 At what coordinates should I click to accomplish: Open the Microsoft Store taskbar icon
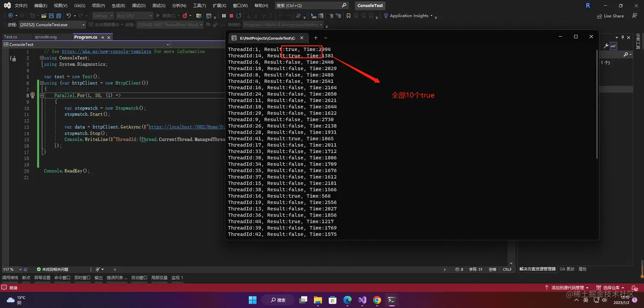[333, 300]
